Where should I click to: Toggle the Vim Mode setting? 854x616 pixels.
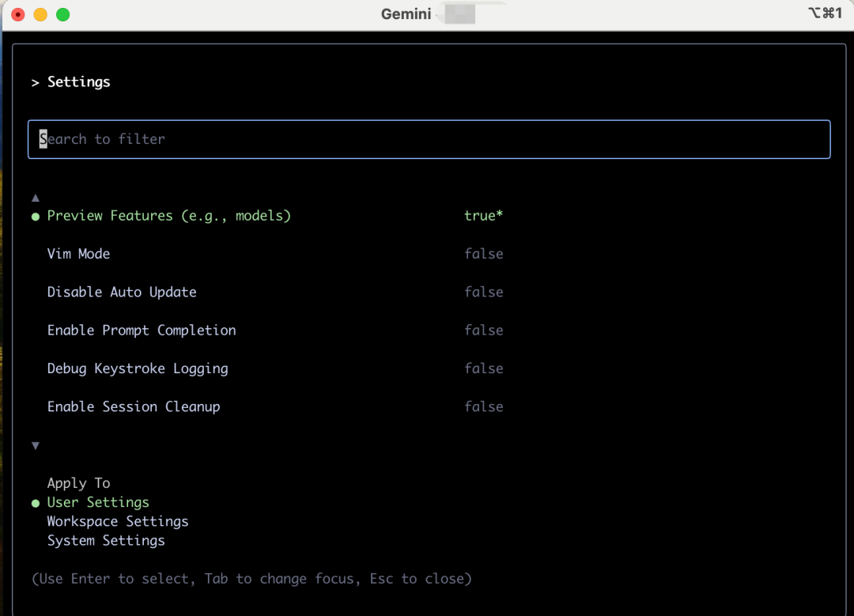(78, 254)
